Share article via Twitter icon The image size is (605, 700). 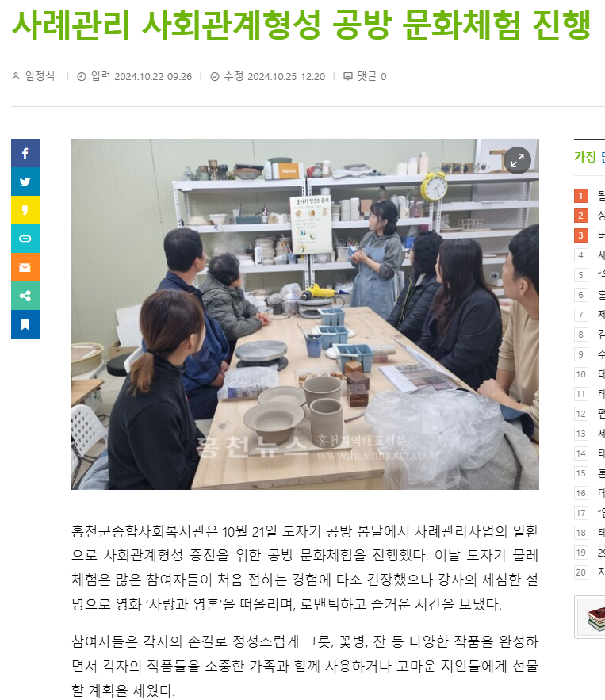coord(25,182)
